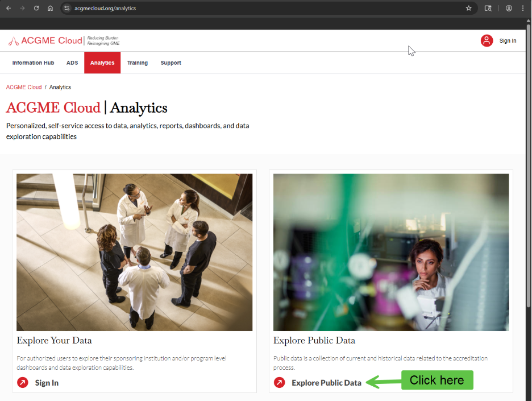The image size is (532, 401).
Task: Open the tab search icon in browser toolbar
Action: point(488,8)
